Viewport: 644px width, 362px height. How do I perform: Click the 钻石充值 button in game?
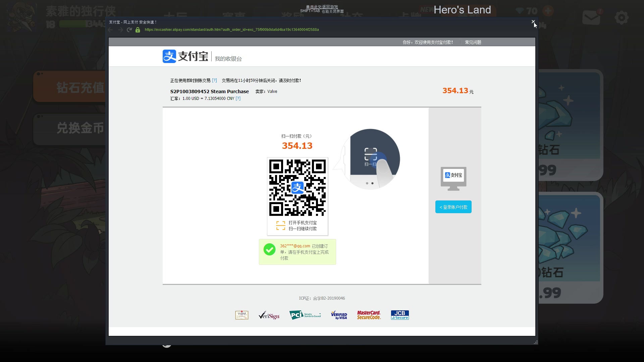coord(69,87)
